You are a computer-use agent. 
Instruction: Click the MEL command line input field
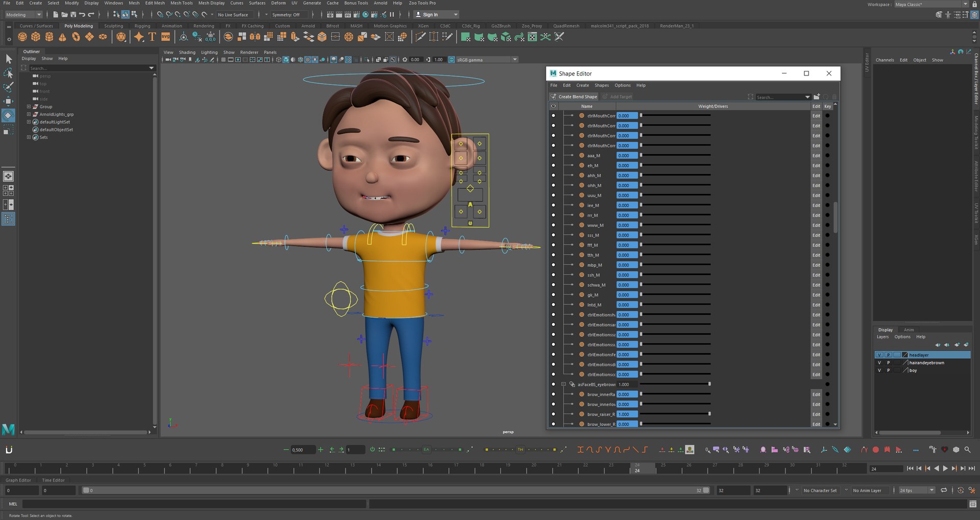pyautogui.click(x=194, y=504)
